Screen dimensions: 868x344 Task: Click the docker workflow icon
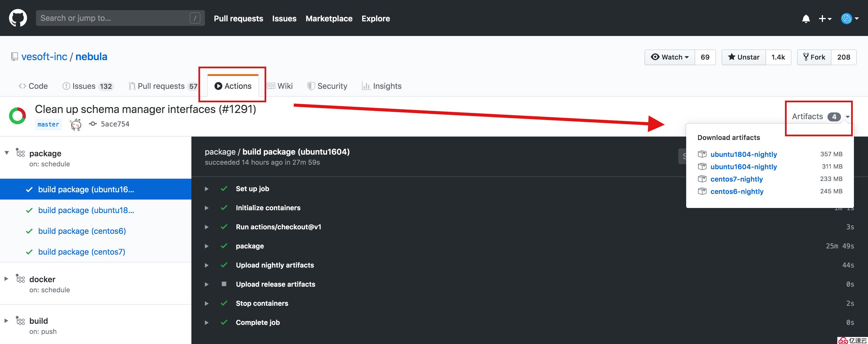click(x=20, y=278)
